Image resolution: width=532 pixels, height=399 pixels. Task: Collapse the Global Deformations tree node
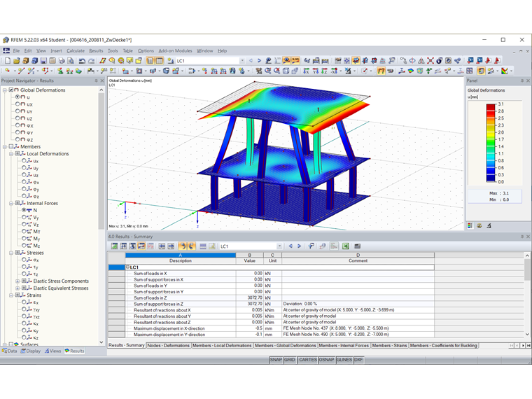(5, 90)
